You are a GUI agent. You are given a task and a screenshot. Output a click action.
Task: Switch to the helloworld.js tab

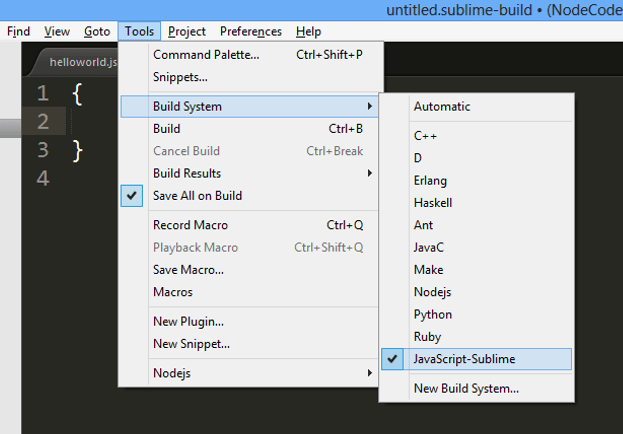click(x=84, y=62)
